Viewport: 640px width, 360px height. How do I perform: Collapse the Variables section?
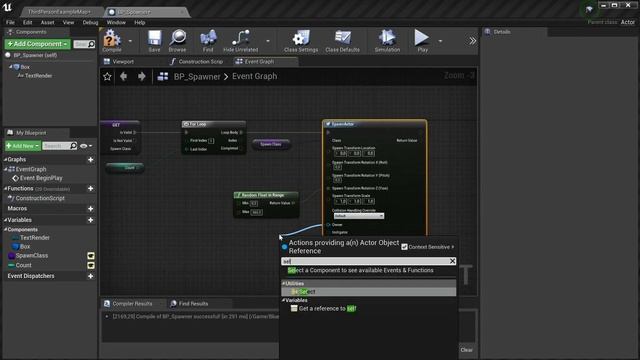(6, 220)
